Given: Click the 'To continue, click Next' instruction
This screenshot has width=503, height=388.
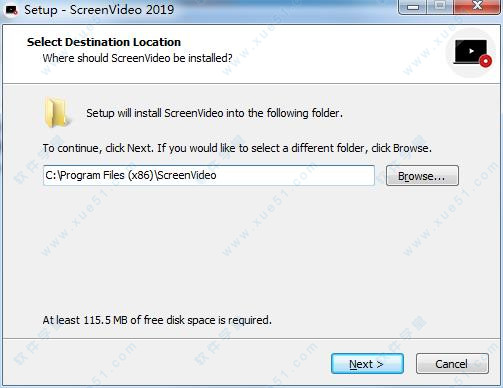Looking at the screenshot, I should [237, 148].
